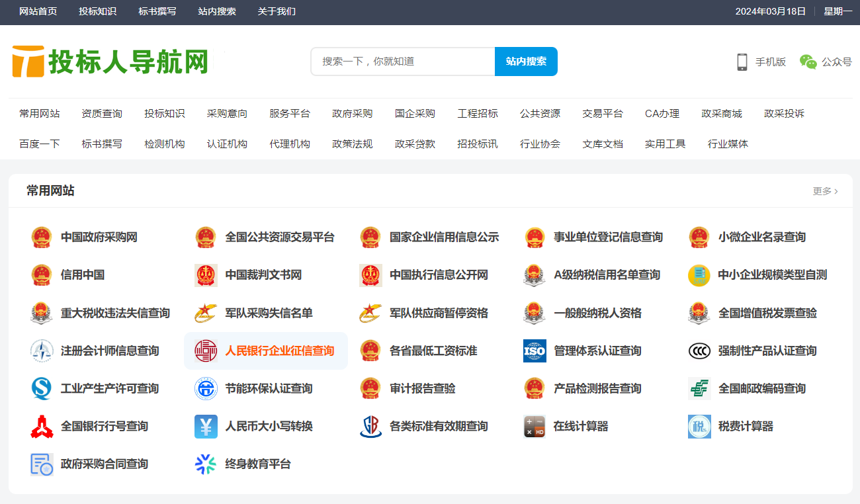Viewport: 860px width, 504px height.
Task: Select the 实用工具 category
Action: [x=666, y=144]
